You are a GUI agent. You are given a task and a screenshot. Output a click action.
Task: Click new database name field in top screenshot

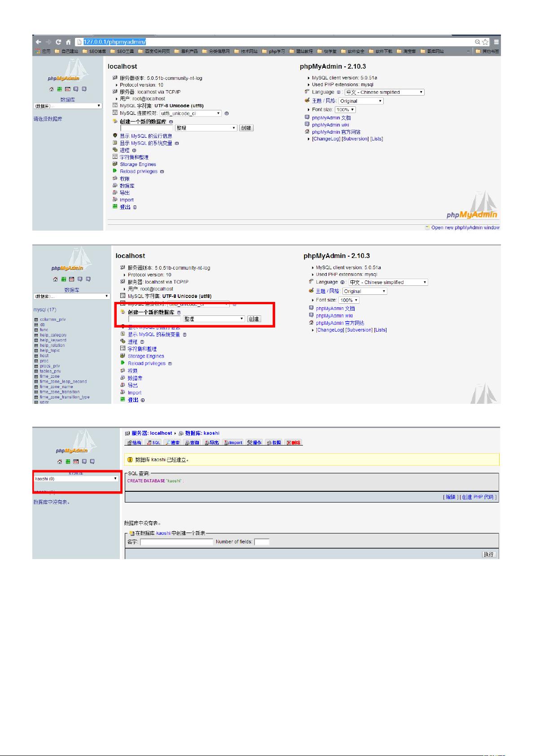[x=147, y=128]
